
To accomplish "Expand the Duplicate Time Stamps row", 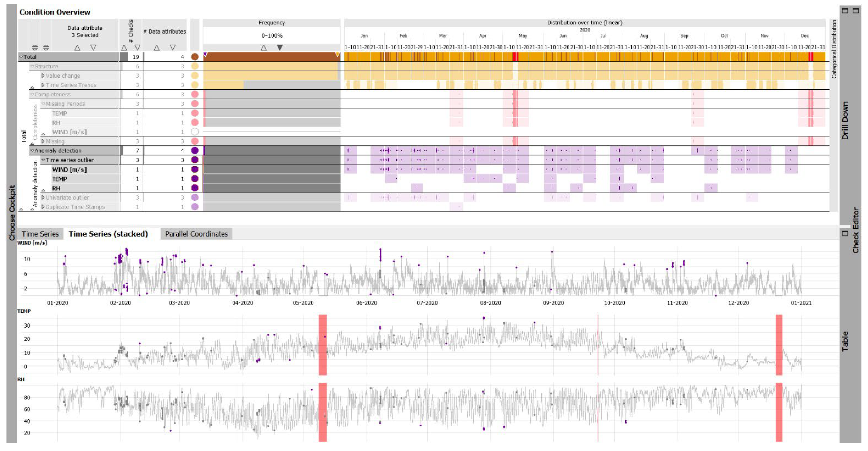I will (43, 207).
